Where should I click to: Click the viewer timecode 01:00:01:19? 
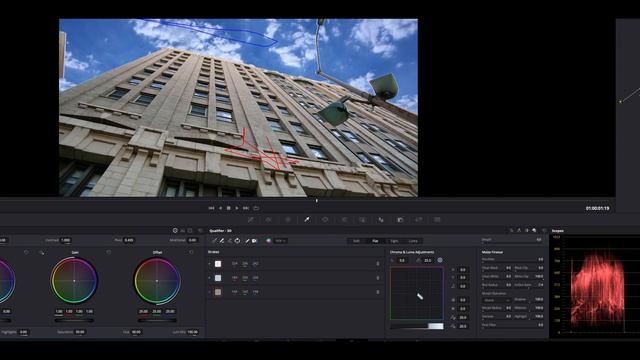598,208
